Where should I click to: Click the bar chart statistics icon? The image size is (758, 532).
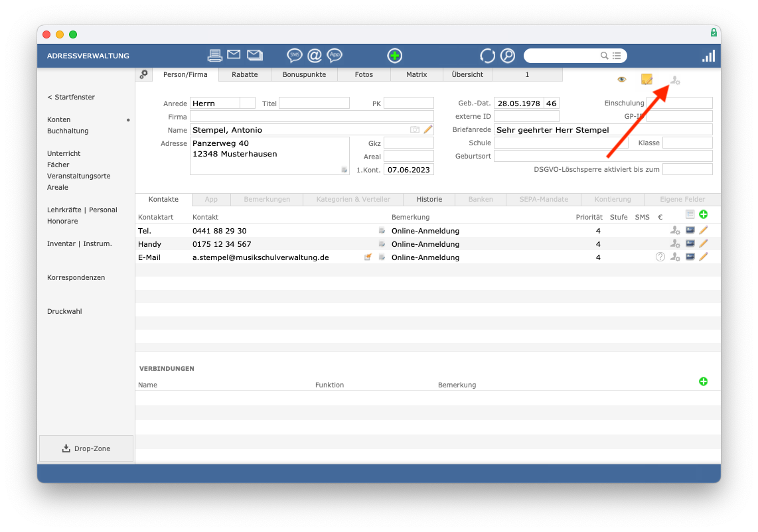[708, 56]
